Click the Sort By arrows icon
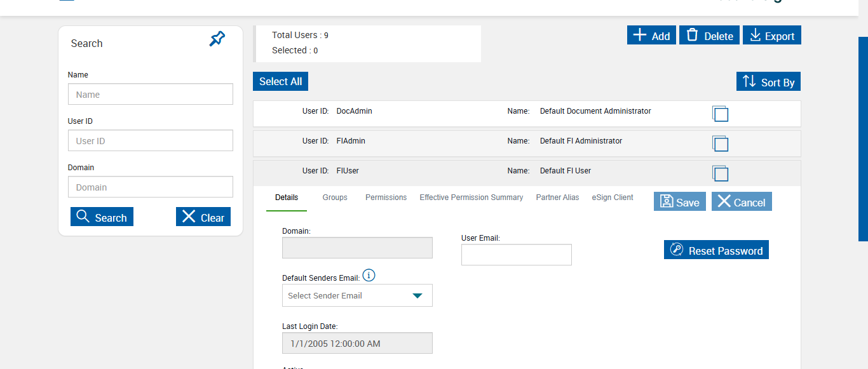Screen dimensions: 868x369 [x=749, y=81]
